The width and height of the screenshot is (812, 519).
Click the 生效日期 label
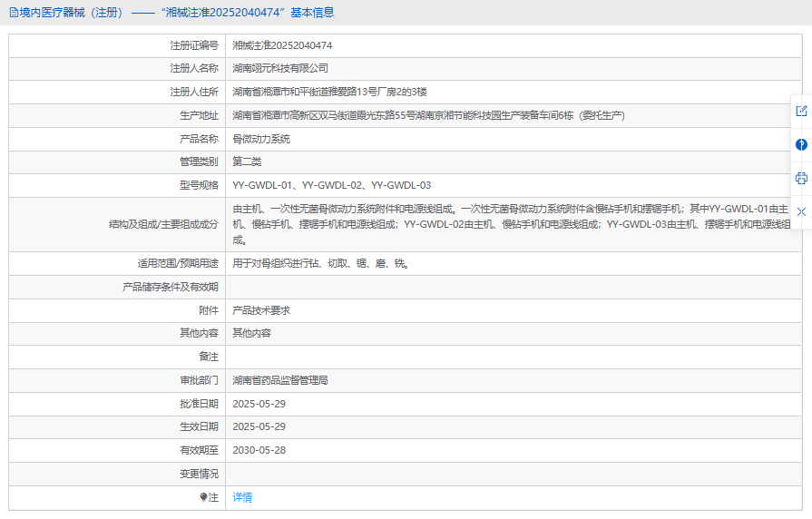[199, 426]
